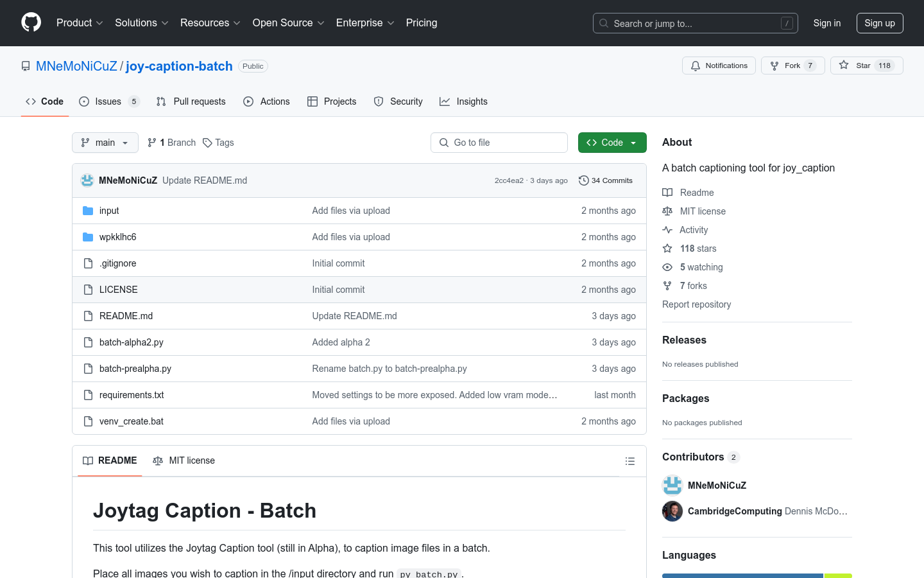Click the .gitignore file icon
The height and width of the screenshot is (578, 924).
click(88, 263)
